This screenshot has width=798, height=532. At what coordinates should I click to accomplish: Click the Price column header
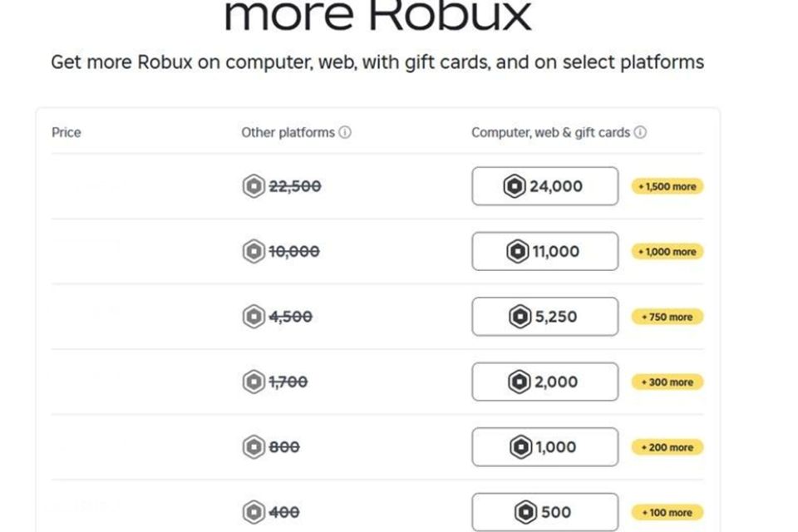(66, 132)
